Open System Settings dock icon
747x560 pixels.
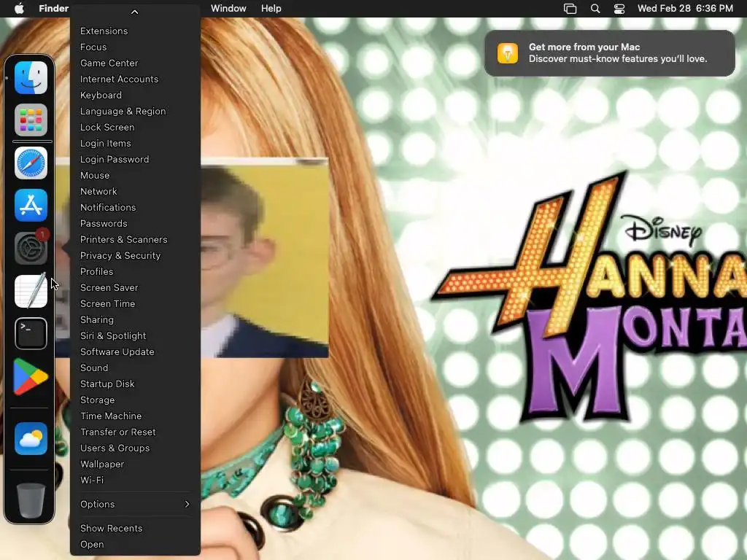point(31,248)
